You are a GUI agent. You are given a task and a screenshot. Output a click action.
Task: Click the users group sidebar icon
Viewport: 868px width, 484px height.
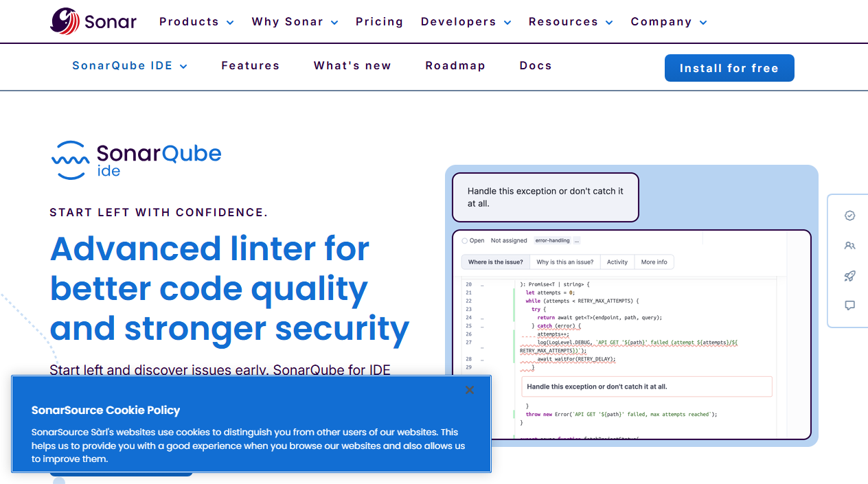point(849,246)
